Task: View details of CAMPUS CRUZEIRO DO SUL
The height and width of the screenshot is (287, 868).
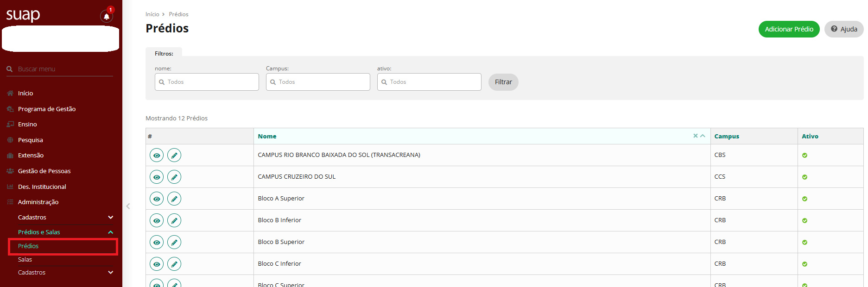Action: (157, 177)
